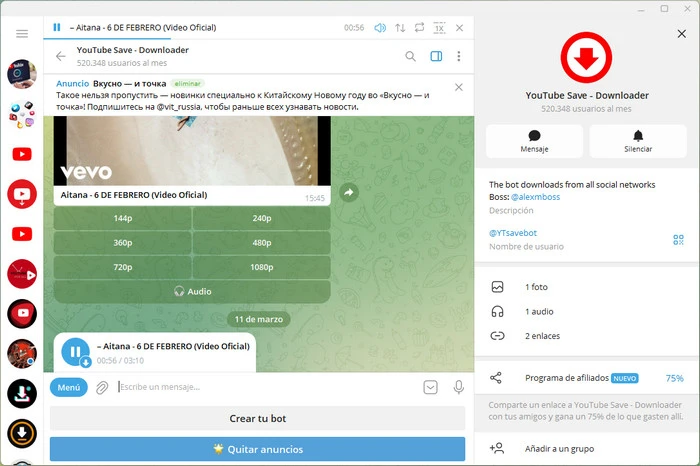Open the @alexmboss link
Image resolution: width=700 pixels, height=466 pixels.
click(535, 197)
